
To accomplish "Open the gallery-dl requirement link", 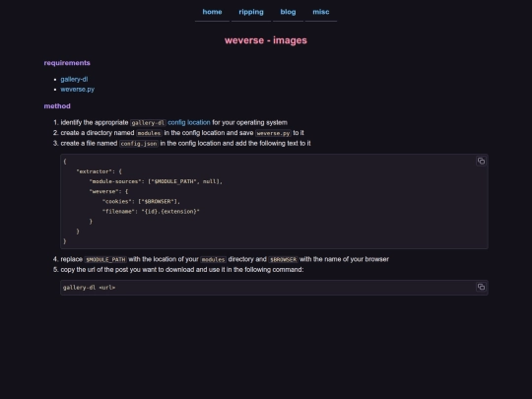I will click(74, 80).
